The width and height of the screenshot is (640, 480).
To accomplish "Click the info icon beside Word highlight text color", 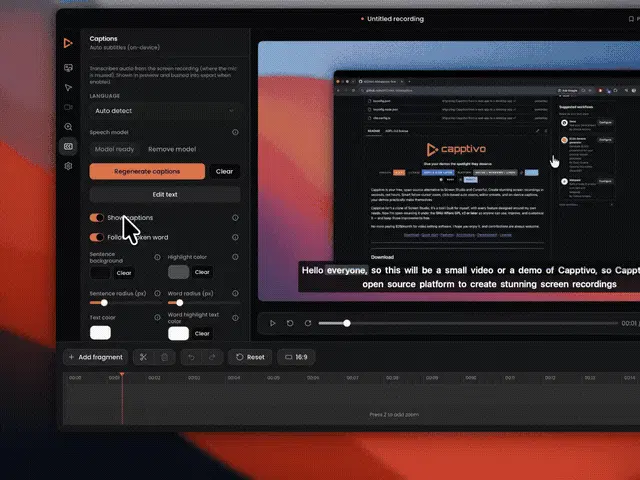I will point(235,318).
